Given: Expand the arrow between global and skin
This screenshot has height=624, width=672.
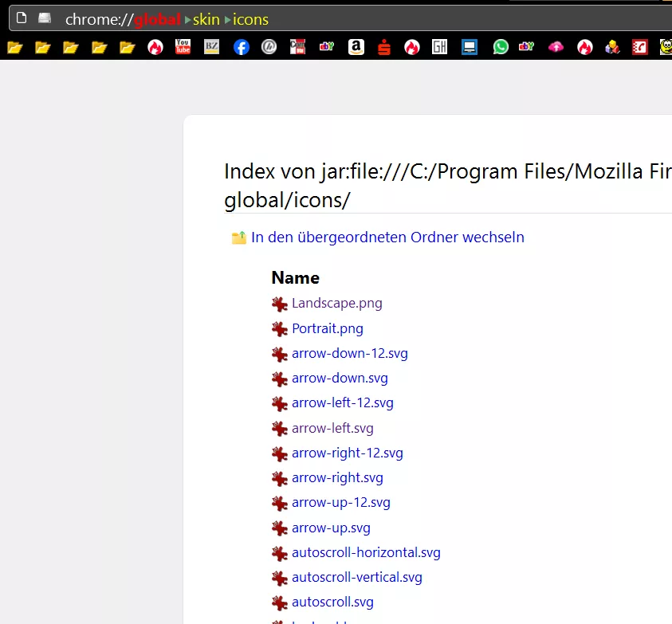Looking at the screenshot, I should click(x=187, y=20).
